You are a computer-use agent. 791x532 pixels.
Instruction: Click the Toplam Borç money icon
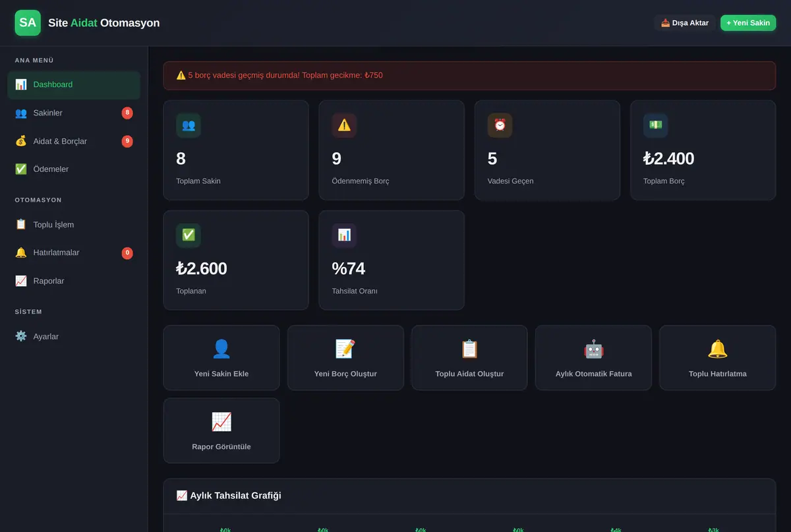tap(655, 125)
